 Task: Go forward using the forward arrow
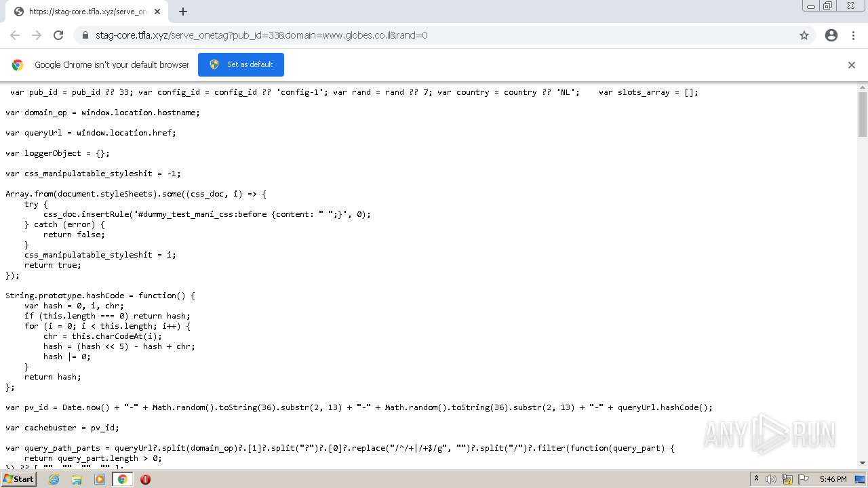(37, 35)
